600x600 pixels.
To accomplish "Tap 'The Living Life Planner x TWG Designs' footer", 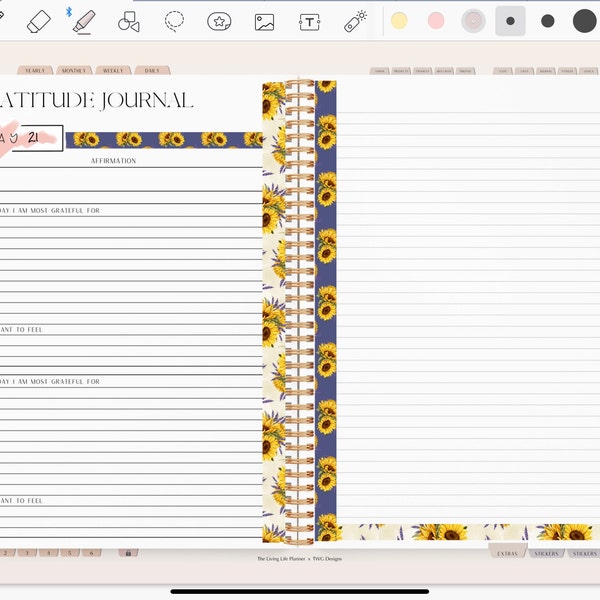I will click(x=299, y=559).
